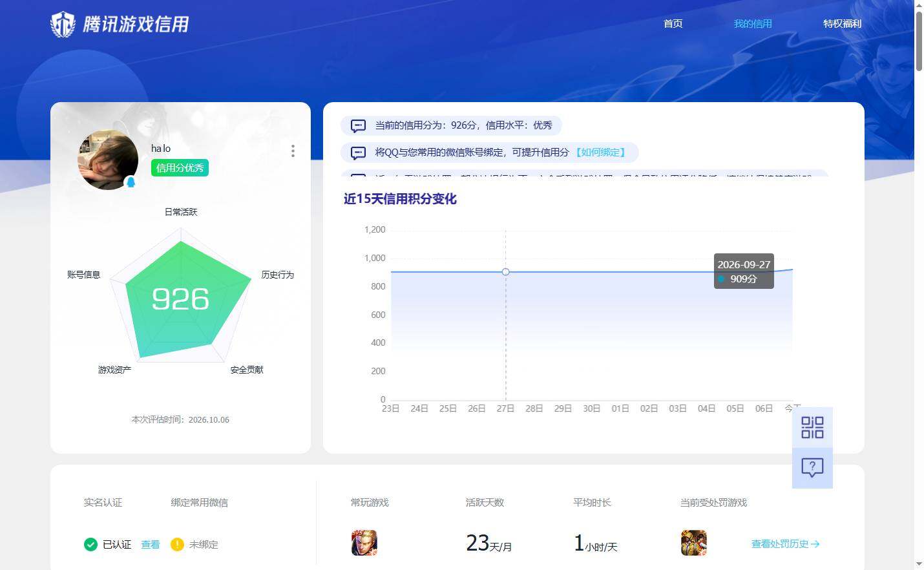Click chat icon beside current credit score message
This screenshot has height=570, width=924.
[x=358, y=125]
